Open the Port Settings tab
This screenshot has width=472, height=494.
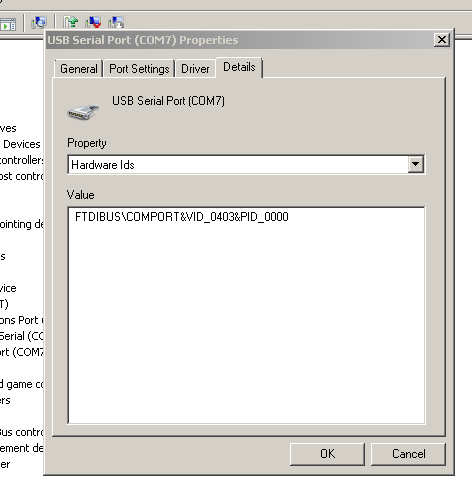[x=139, y=69]
